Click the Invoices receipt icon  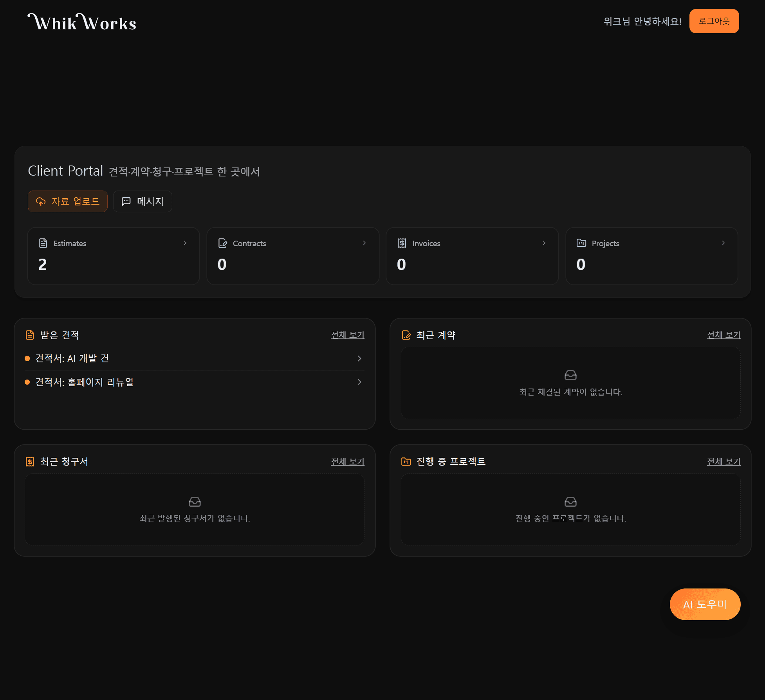coord(402,243)
